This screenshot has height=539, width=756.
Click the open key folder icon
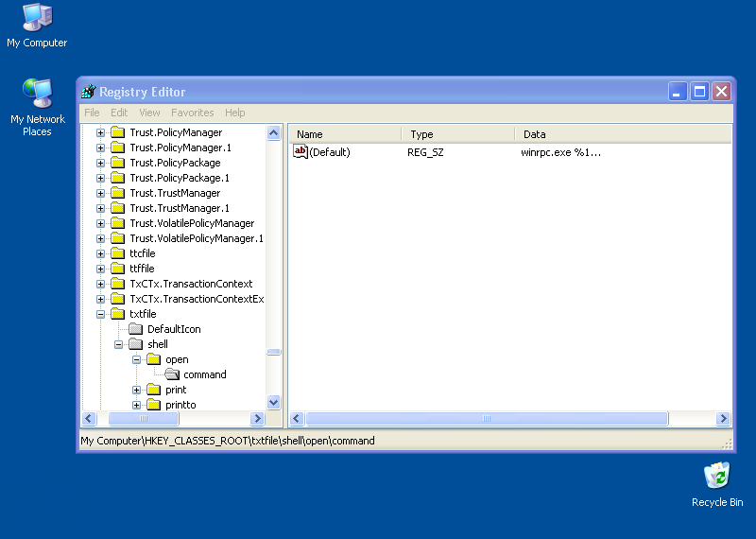pyautogui.click(x=153, y=359)
